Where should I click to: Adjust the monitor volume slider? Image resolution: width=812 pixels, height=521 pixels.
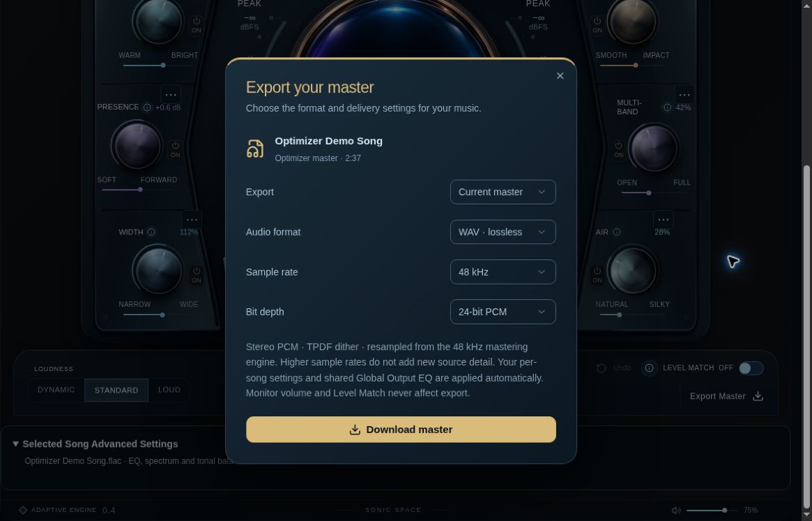tap(712, 511)
